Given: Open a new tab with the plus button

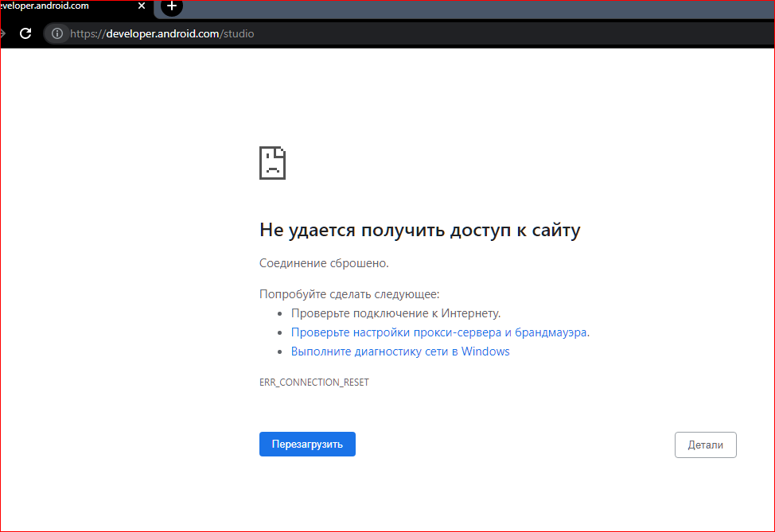Looking at the screenshot, I should [172, 6].
